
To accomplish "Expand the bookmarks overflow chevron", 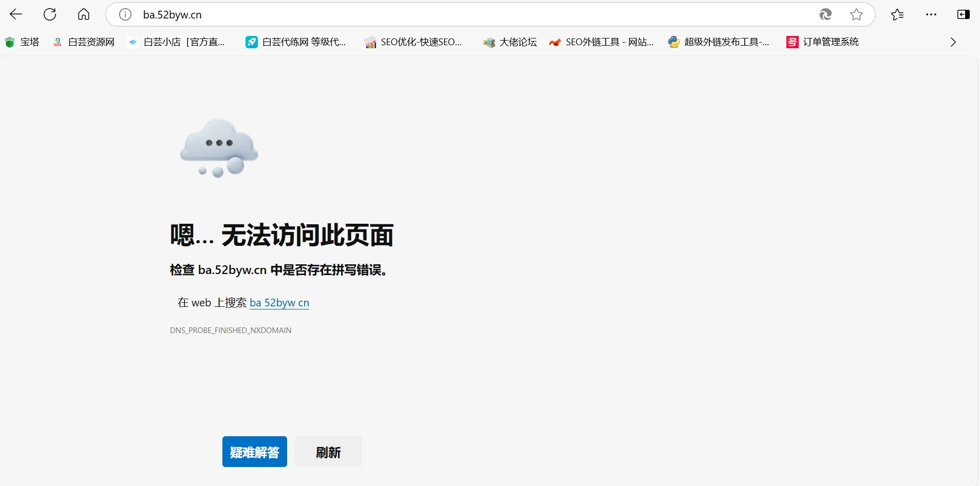I will [953, 42].
